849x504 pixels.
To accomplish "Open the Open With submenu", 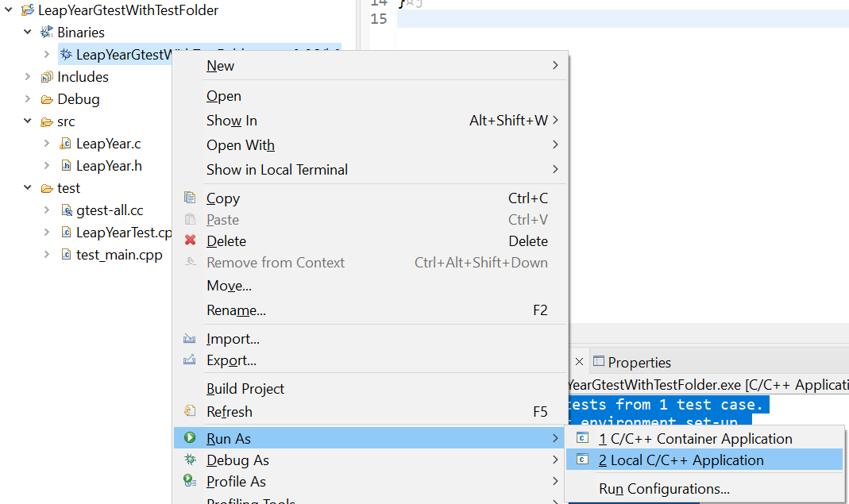I will click(371, 144).
